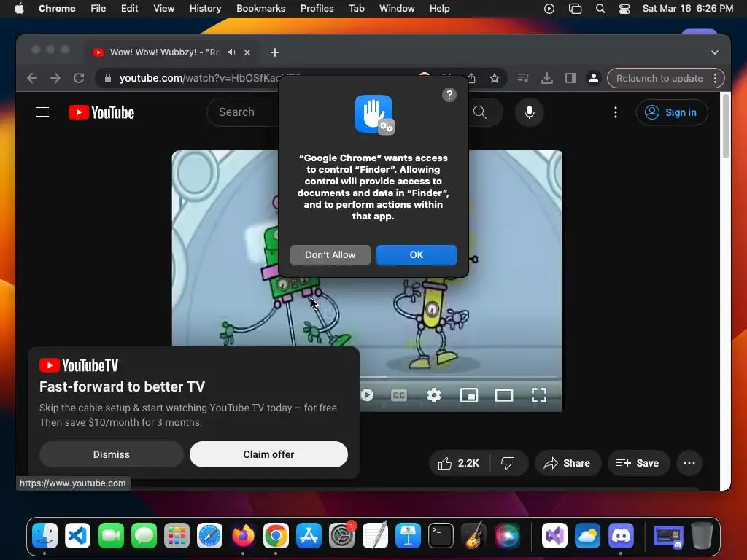
Task: Open the View menu
Action: (x=164, y=9)
